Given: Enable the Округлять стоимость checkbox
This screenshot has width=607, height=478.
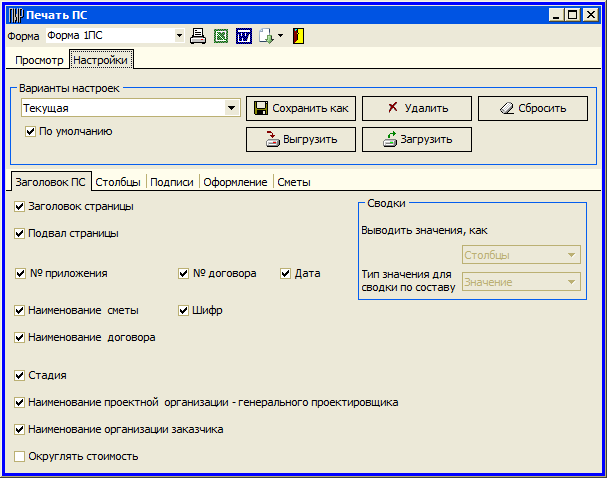Looking at the screenshot, I should [x=20, y=457].
